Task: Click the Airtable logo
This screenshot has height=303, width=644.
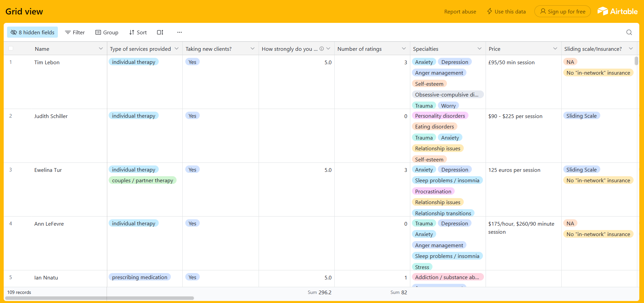Action: coord(617,11)
